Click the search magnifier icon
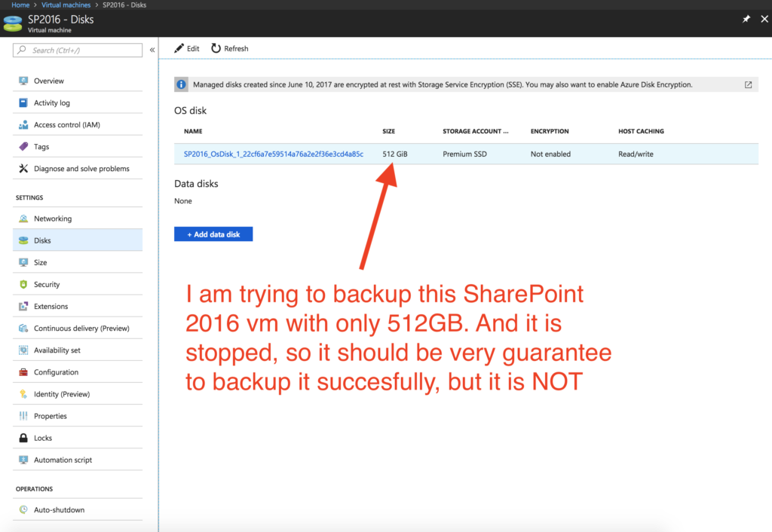772x532 pixels. pyautogui.click(x=22, y=50)
